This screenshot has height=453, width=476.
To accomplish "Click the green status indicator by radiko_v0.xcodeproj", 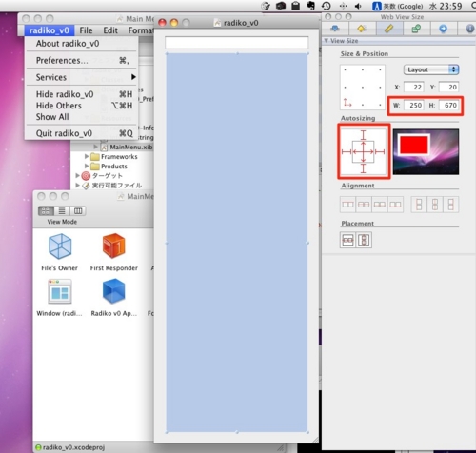I will [38, 447].
